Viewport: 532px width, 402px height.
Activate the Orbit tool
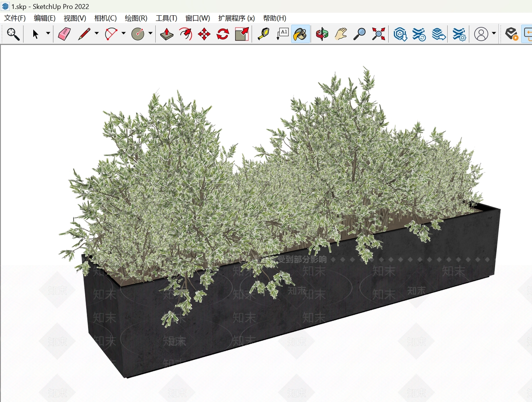click(x=322, y=34)
